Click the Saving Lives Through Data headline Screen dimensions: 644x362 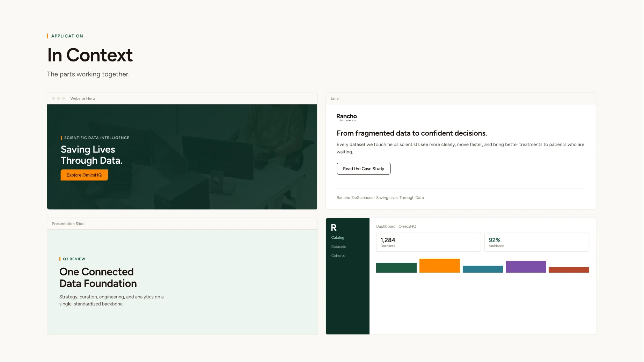[92, 155]
